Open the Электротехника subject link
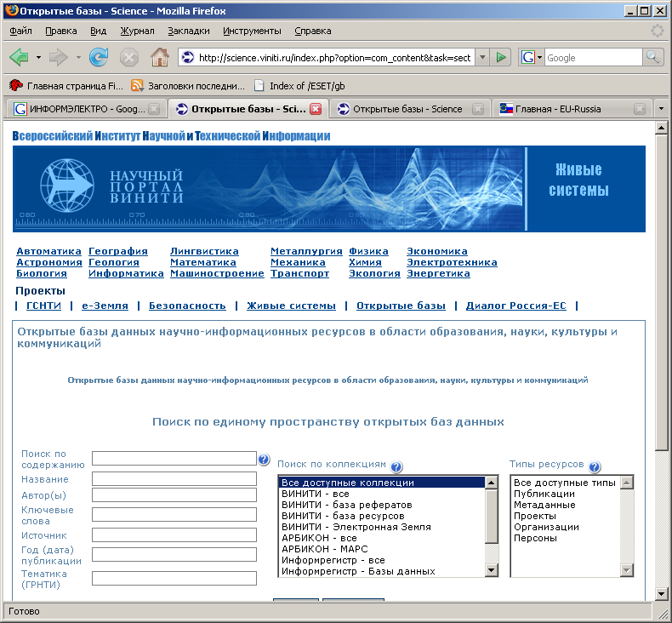This screenshot has width=672, height=623. 452,262
